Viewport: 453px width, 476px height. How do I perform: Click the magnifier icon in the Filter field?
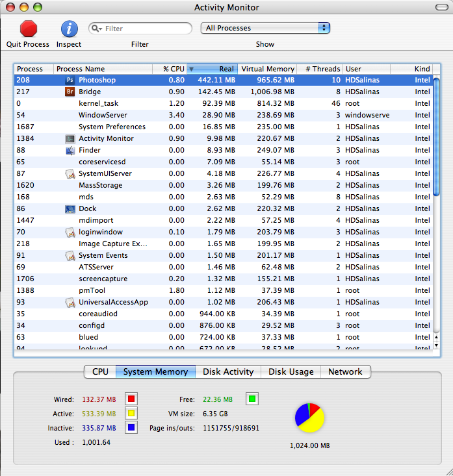pyautogui.click(x=96, y=29)
